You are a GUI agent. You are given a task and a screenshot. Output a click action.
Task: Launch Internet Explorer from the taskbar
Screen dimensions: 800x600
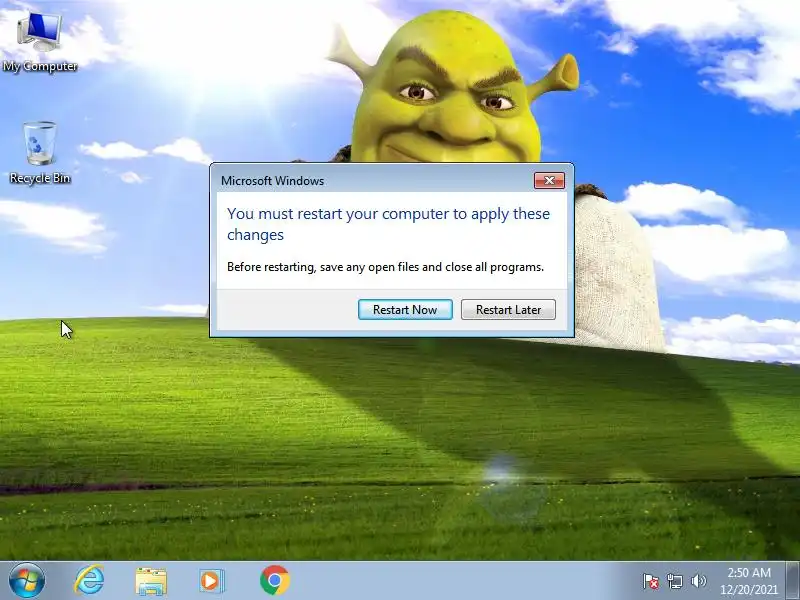(89, 580)
